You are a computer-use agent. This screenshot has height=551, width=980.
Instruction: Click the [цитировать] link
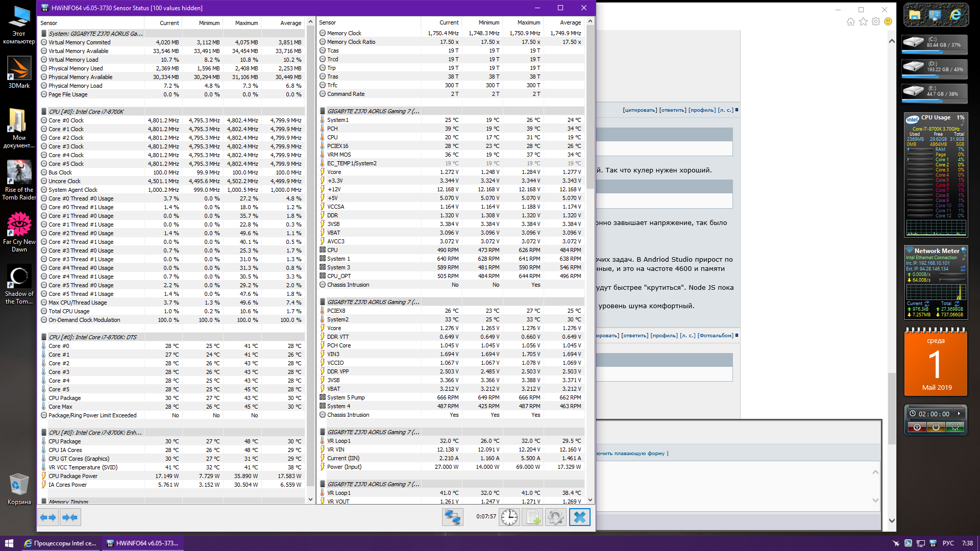(x=639, y=110)
